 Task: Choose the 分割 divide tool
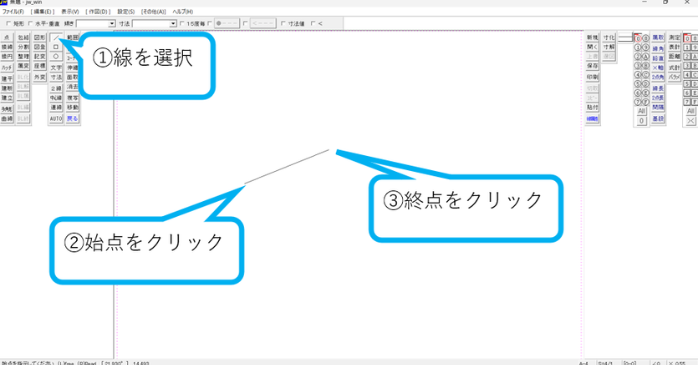click(x=23, y=47)
